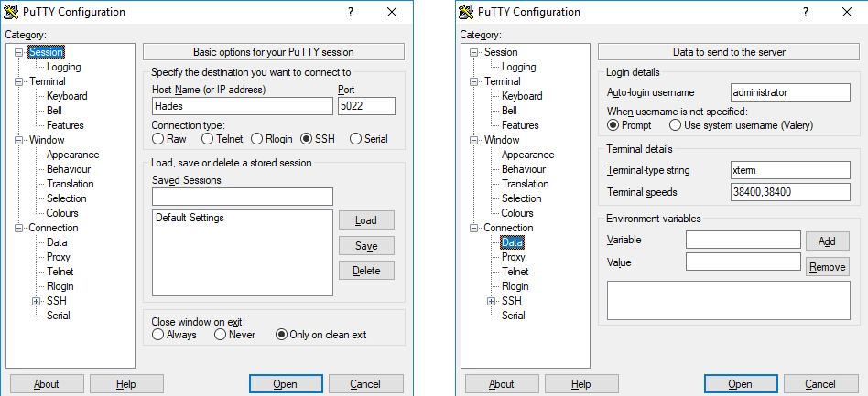The image size is (868, 396).
Task: Open Colours category in left window
Action: (62, 213)
